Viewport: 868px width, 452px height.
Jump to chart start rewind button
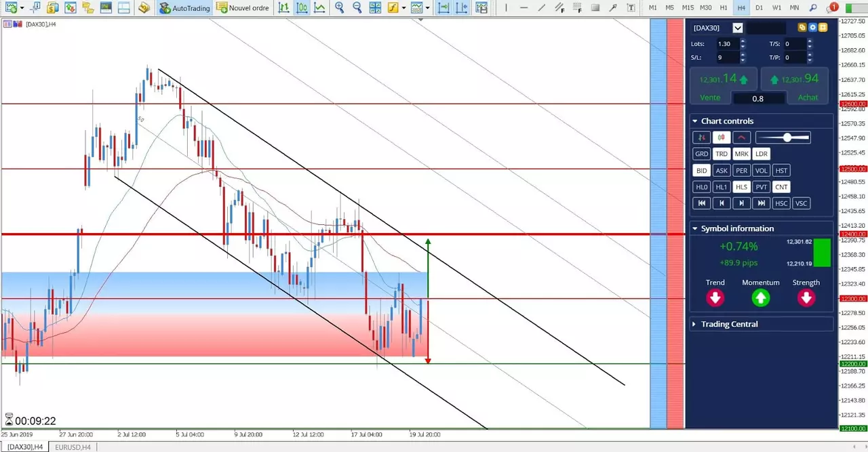coord(701,203)
